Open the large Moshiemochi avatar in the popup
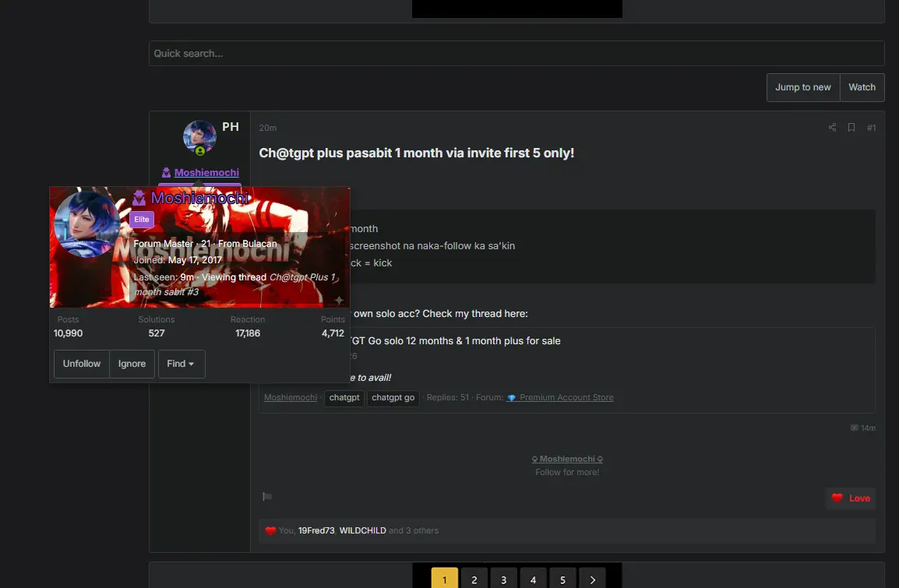 click(x=87, y=224)
